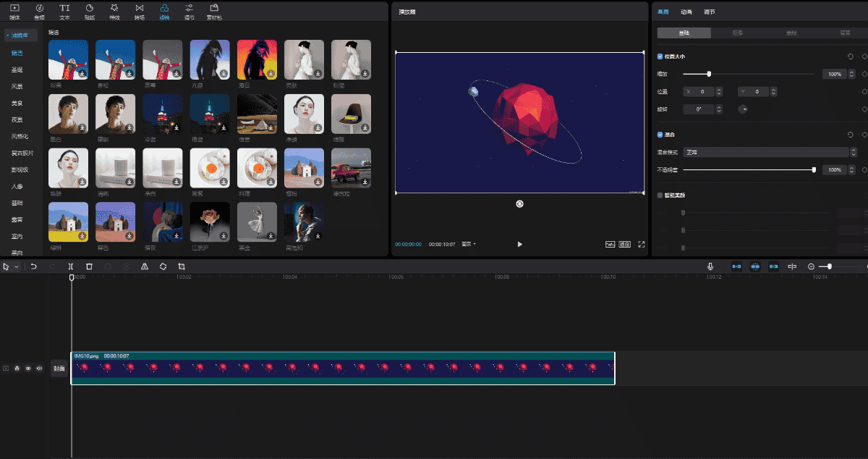Viewport: 868px width, 459px height.
Task: Select the crop tool in timeline toolbar
Action: click(x=182, y=267)
